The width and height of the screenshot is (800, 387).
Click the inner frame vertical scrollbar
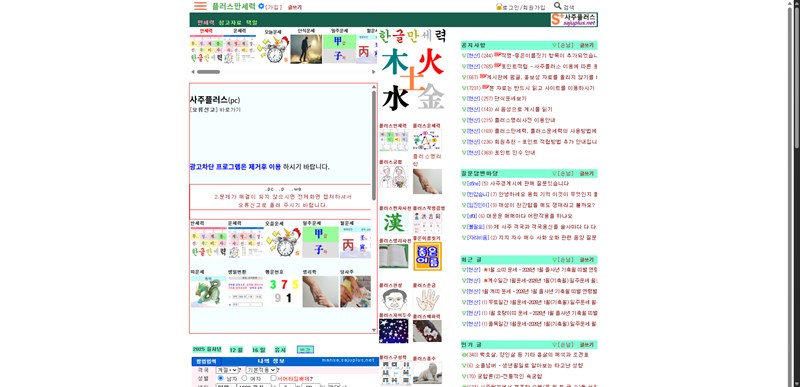(374, 146)
